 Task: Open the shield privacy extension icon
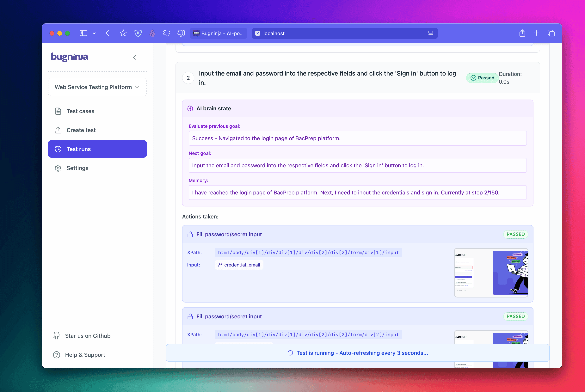[x=138, y=33]
